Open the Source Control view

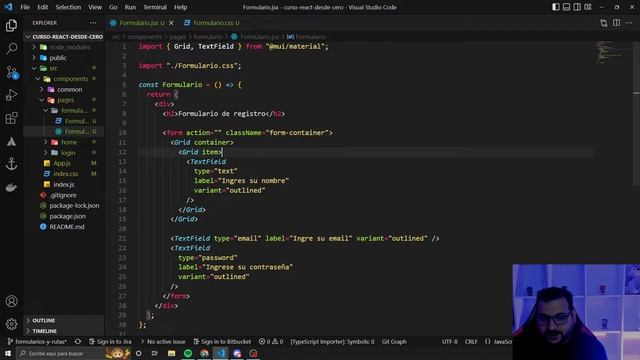[11, 72]
